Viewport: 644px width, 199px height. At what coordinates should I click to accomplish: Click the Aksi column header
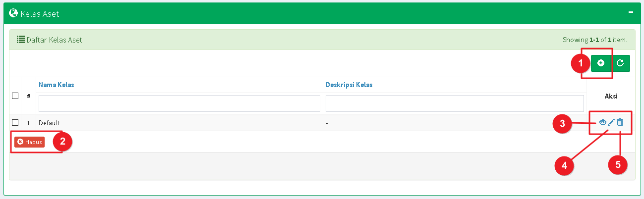611,96
